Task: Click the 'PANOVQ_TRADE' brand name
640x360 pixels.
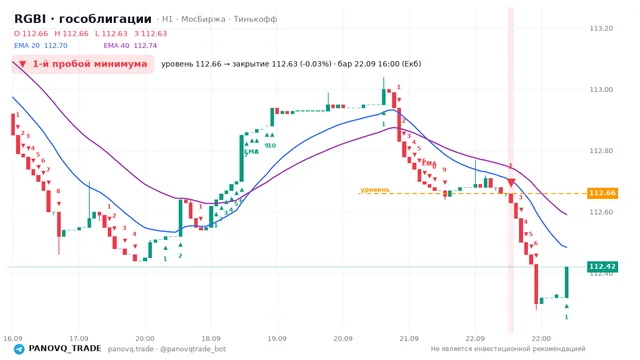Action: point(65,349)
